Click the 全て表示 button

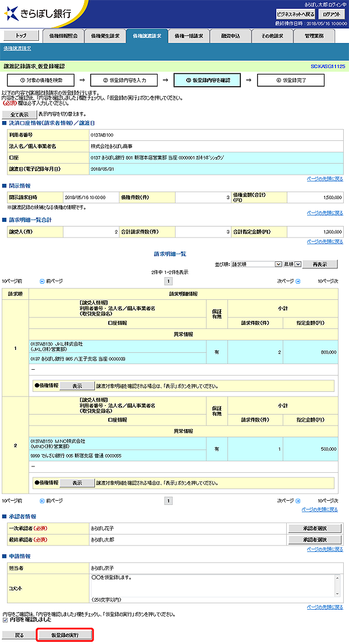[19, 115]
